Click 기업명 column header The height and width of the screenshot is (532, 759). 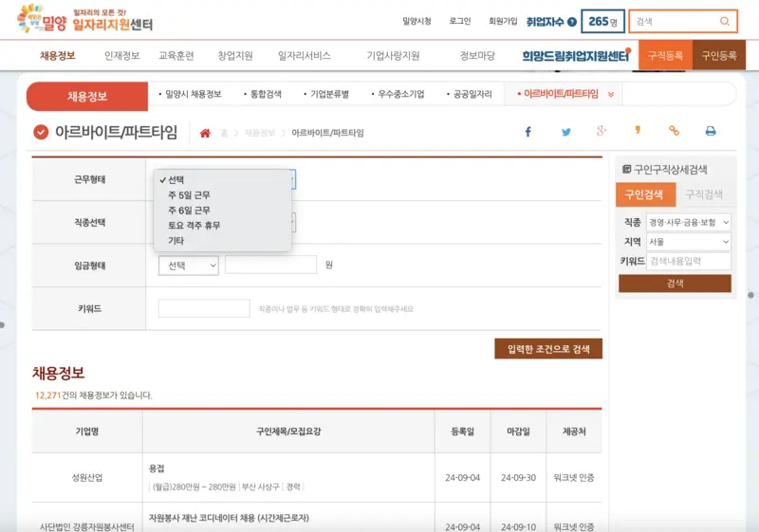(x=87, y=431)
